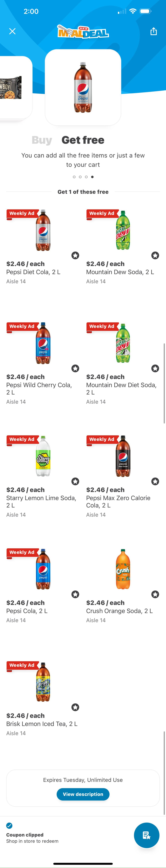
Task: Select the first carousel page dot
Action: pos(74,177)
